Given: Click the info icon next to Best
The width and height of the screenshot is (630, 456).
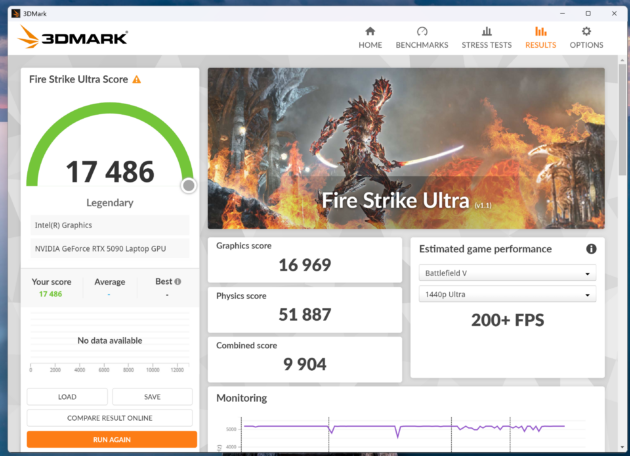Looking at the screenshot, I should [178, 282].
